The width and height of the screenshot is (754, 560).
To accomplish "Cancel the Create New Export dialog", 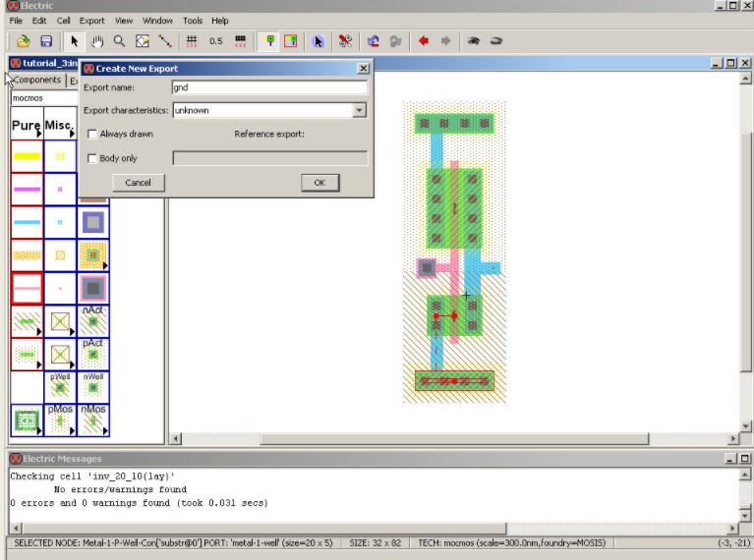I will (138, 183).
